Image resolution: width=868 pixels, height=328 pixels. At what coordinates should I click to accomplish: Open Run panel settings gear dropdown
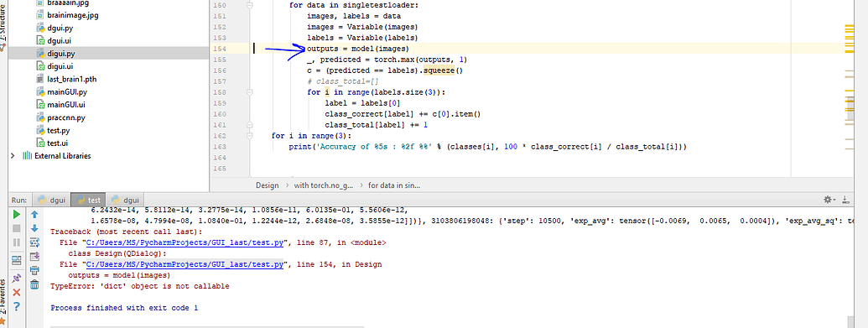829,200
